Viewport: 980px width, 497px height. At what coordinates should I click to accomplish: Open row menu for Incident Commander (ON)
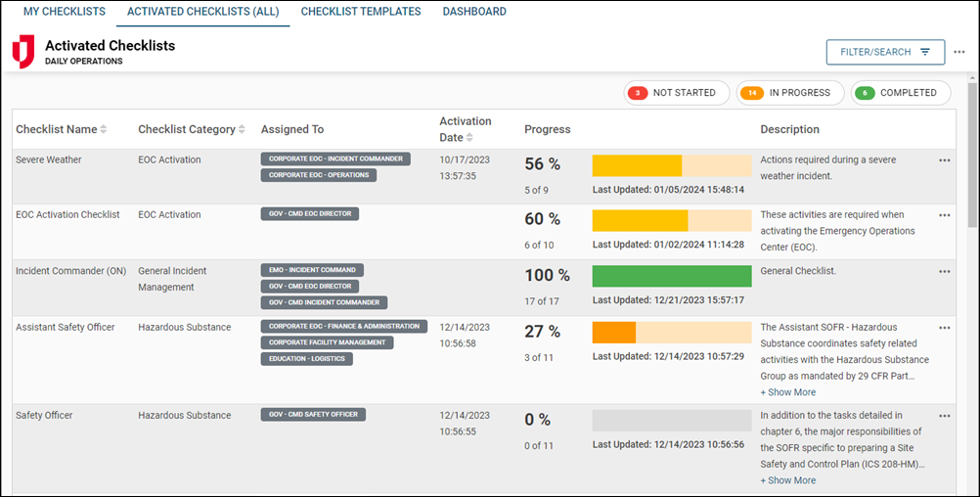(944, 272)
